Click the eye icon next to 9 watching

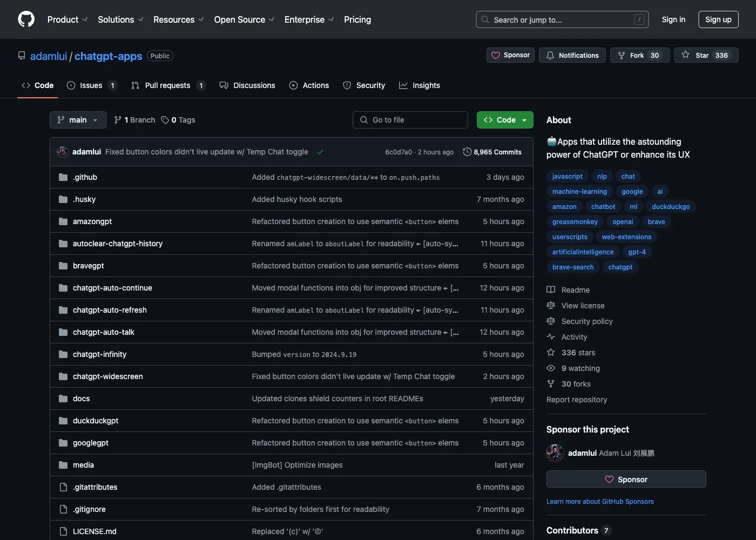coord(551,368)
